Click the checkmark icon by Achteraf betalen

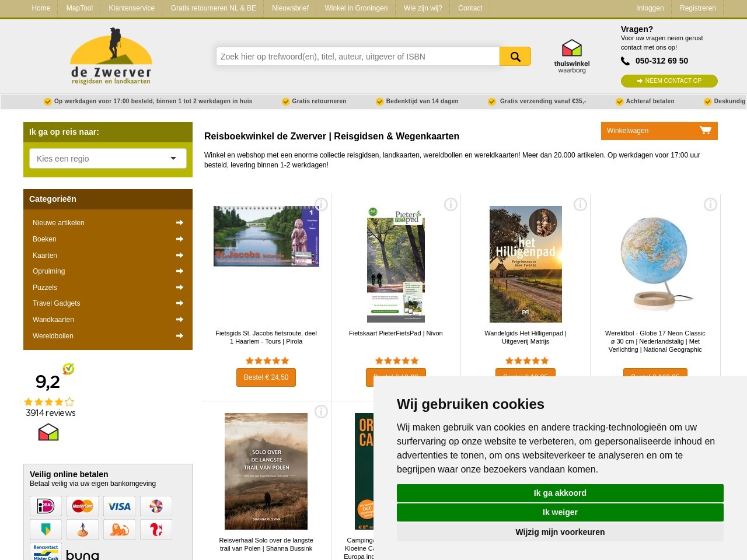tap(619, 101)
